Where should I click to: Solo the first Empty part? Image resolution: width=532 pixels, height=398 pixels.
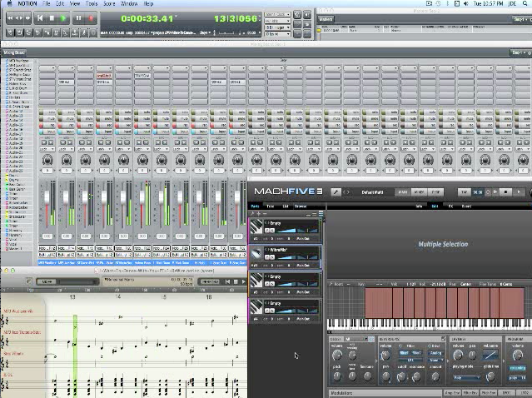[x=272, y=231]
